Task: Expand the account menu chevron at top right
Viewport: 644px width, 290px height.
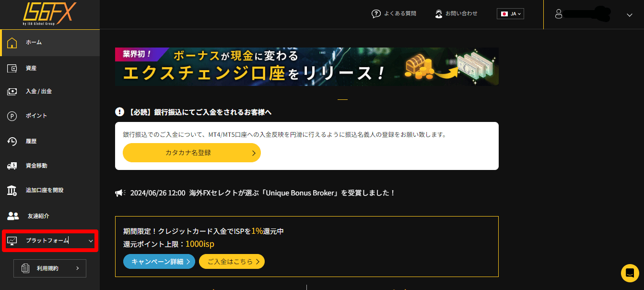Action: (629, 15)
